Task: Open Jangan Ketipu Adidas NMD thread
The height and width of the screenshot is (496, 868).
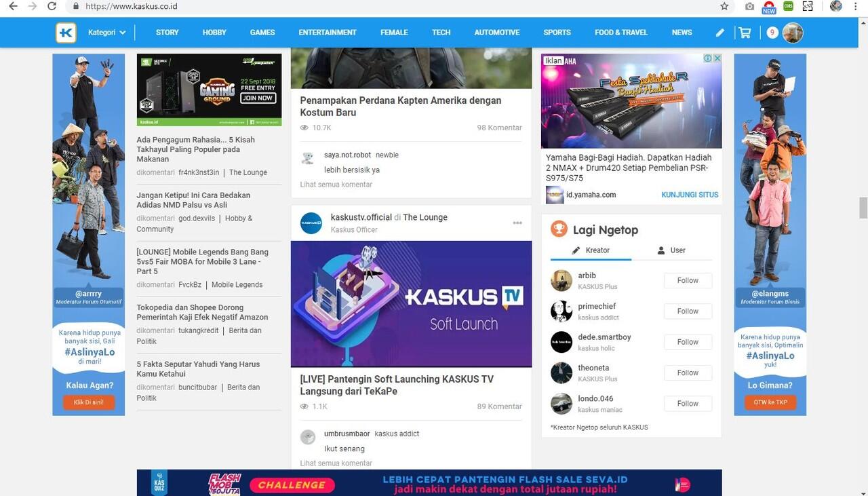Action: pos(193,200)
